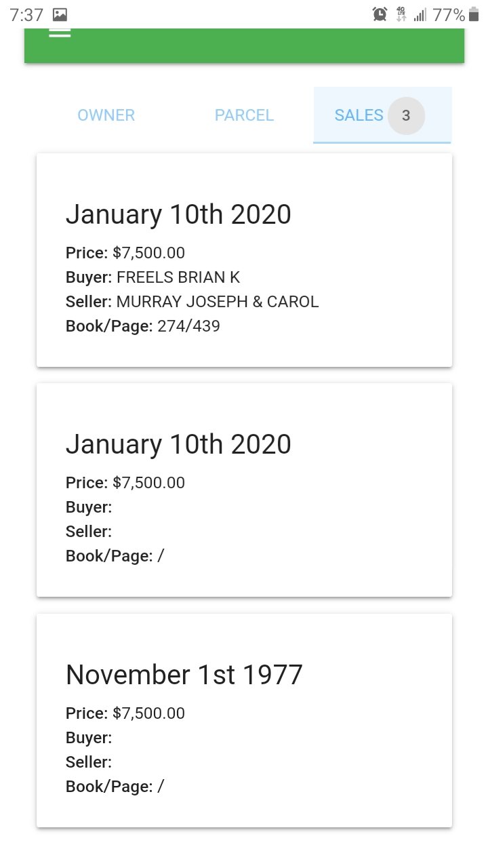Click the empty Buyer field in 1977 card
Screen dimensions: 488x868
[89, 738]
